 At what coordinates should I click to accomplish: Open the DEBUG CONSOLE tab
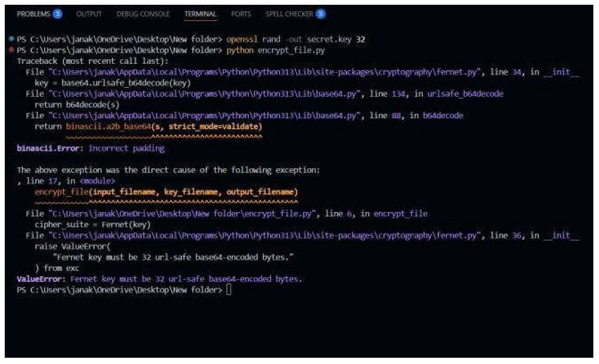[x=143, y=14]
